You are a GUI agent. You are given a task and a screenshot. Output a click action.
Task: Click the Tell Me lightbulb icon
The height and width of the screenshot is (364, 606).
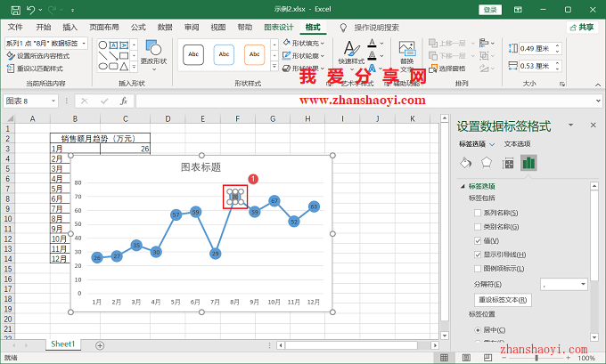click(343, 28)
